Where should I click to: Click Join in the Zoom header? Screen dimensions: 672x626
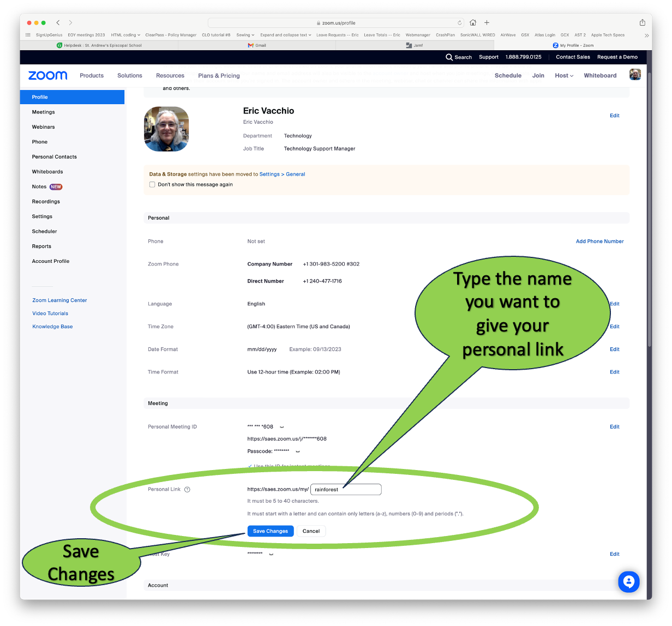538,76
